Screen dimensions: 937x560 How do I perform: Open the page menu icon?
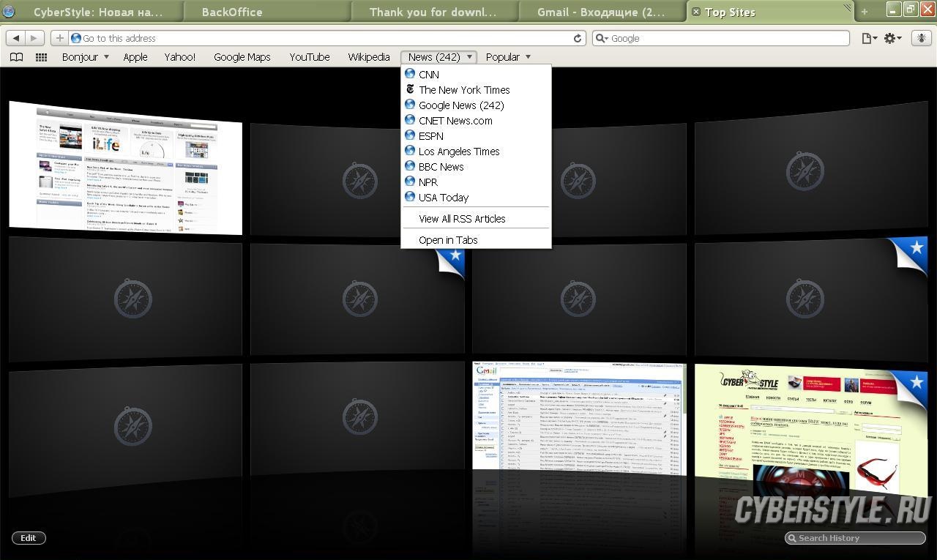pyautogui.click(x=869, y=38)
